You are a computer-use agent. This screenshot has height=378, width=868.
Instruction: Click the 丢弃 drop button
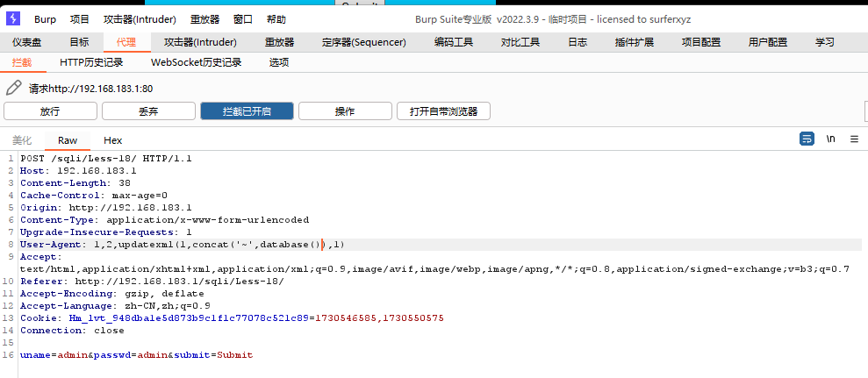[x=148, y=111]
